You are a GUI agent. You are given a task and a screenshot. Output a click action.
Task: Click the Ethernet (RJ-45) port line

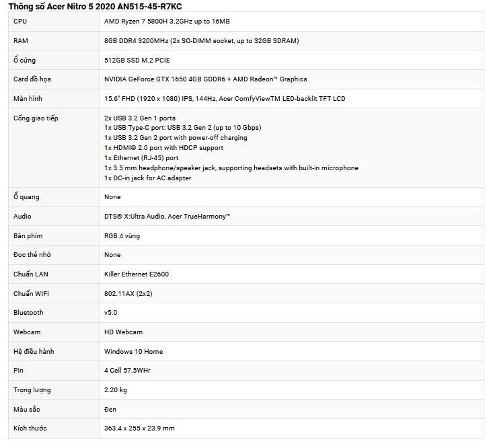[141, 158]
